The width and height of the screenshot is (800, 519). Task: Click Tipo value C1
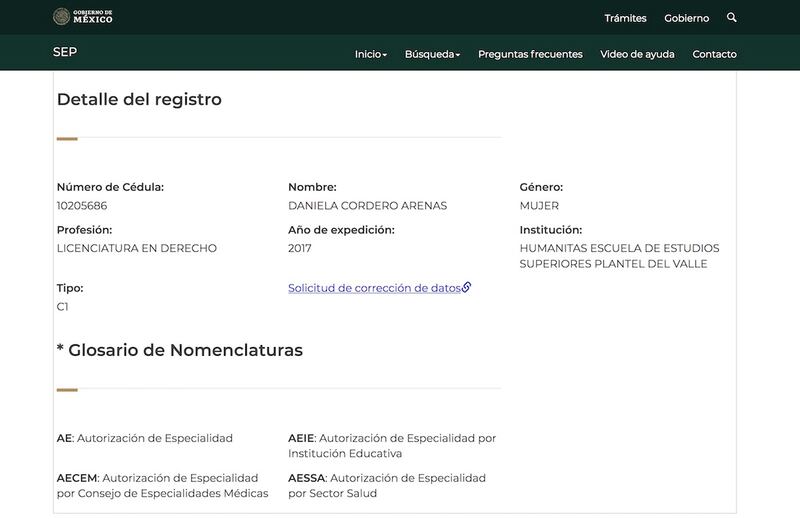click(62, 307)
